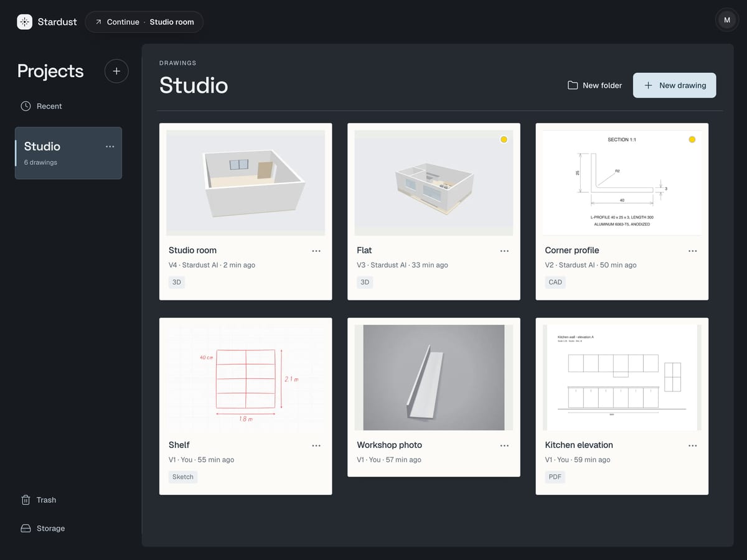Click the Corner profile title
Image resolution: width=747 pixels, height=560 pixels.
click(572, 250)
